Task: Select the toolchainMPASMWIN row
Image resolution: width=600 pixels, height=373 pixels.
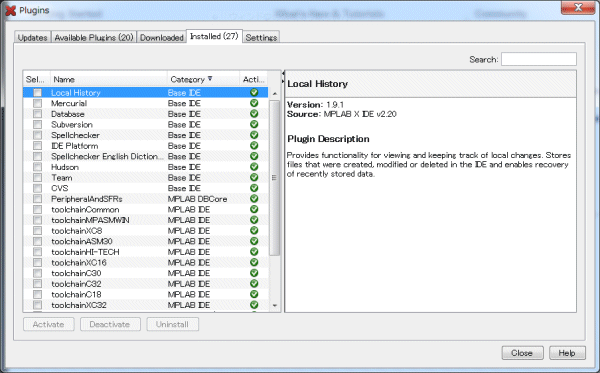Action: [145, 220]
